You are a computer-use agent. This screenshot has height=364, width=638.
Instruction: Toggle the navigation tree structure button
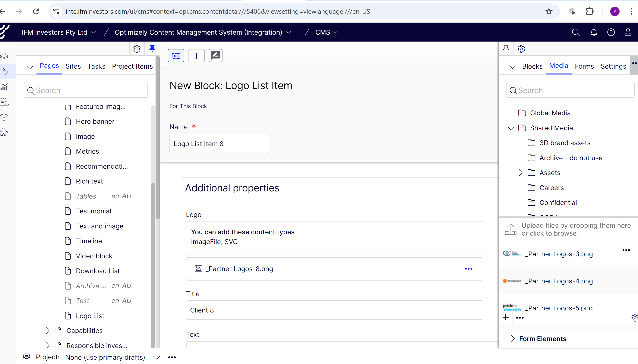click(x=176, y=56)
